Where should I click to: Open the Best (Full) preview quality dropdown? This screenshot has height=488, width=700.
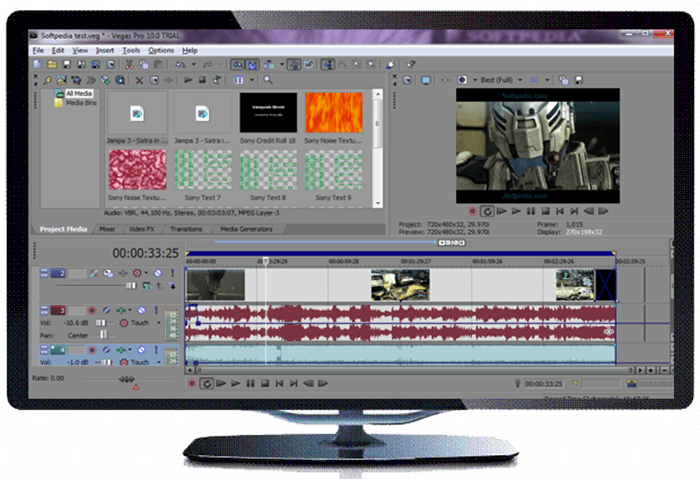click(x=520, y=80)
